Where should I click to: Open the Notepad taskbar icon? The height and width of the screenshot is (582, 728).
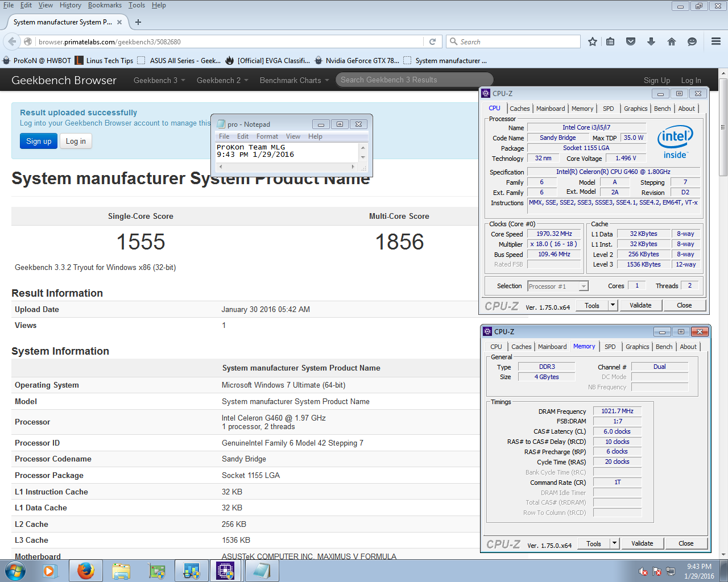tap(261, 571)
